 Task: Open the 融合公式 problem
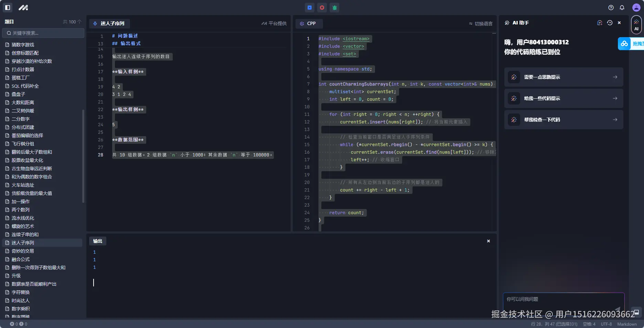coord(42,259)
